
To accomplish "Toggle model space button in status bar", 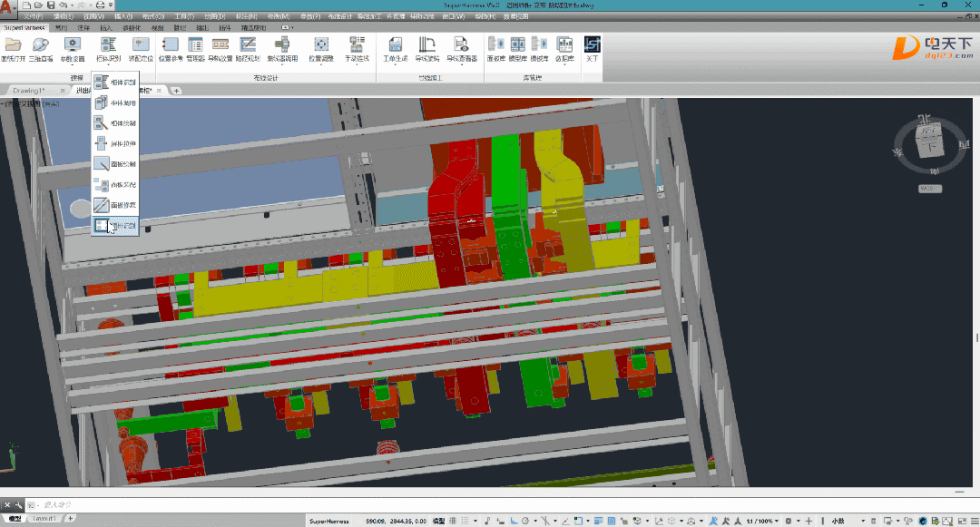I will (439, 521).
